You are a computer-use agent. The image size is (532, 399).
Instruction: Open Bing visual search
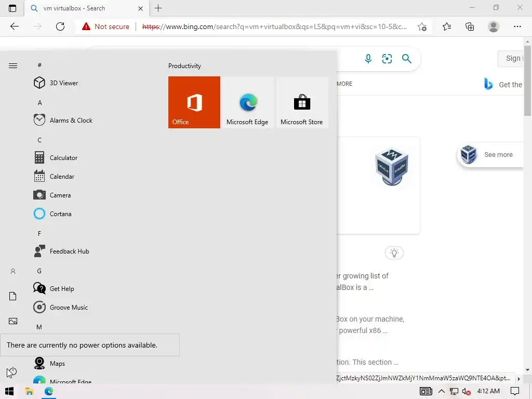387,59
